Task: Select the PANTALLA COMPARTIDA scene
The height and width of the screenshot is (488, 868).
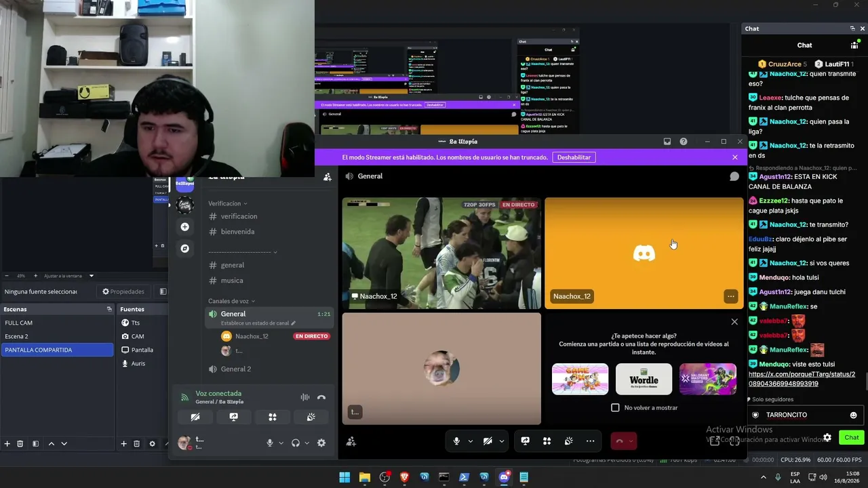Action: coord(57,350)
